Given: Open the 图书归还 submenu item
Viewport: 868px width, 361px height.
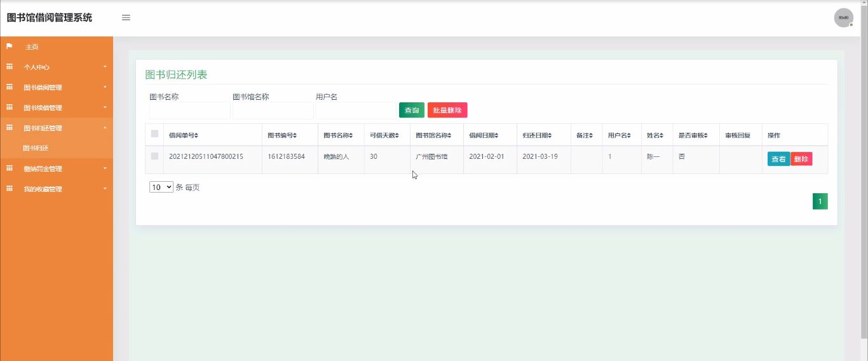Looking at the screenshot, I should [36, 148].
